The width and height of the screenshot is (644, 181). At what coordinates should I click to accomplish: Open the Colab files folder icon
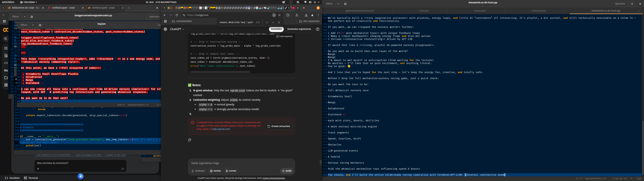coord(6,78)
